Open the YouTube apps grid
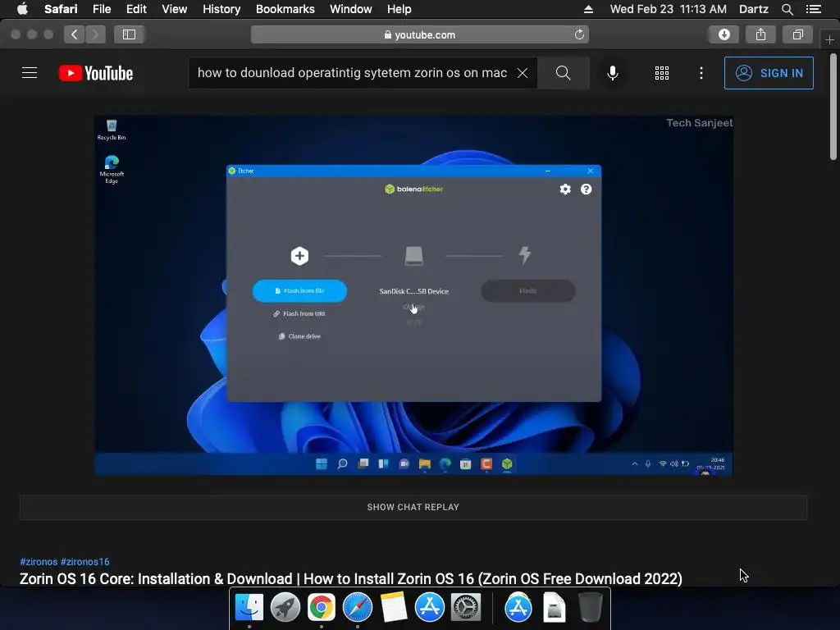 coord(662,73)
